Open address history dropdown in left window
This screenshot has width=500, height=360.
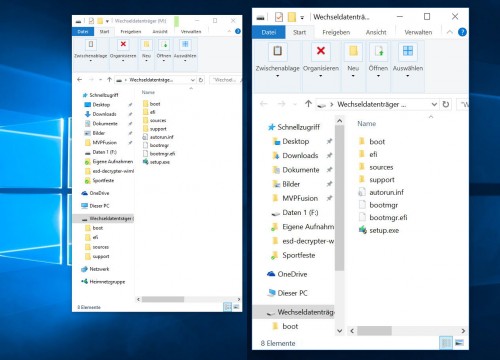point(193,80)
